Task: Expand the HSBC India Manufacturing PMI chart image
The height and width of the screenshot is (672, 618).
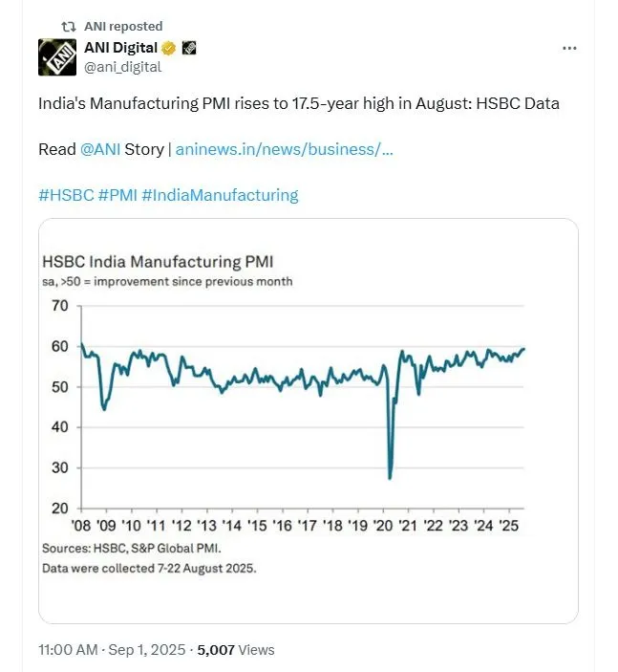Action: (309, 421)
